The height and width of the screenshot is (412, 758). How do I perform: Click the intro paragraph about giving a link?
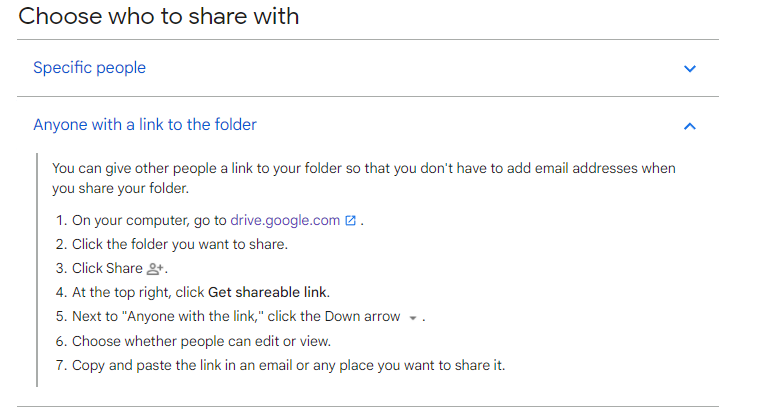(x=364, y=178)
